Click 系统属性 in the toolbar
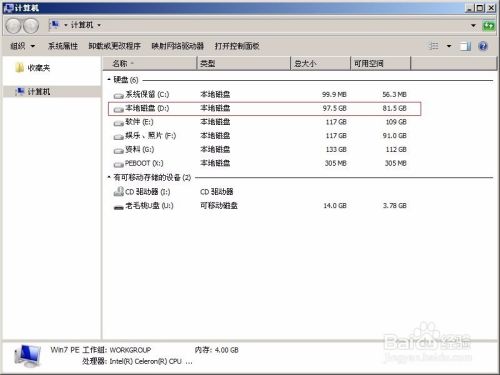Screen dimensions: 500x375 tap(63, 46)
